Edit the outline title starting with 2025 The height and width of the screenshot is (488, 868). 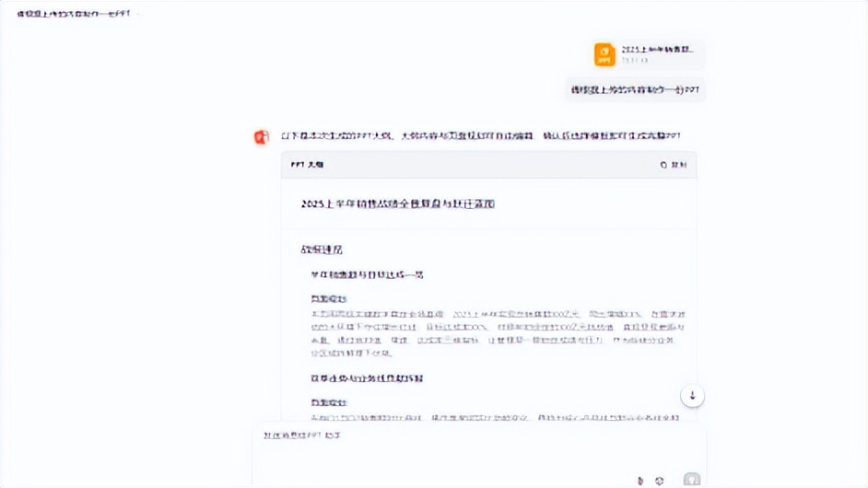click(397, 203)
